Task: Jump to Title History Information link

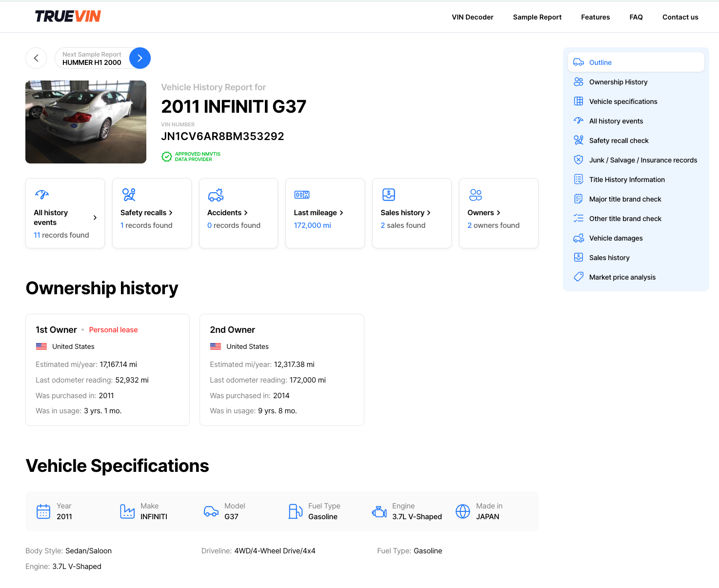Action: coord(627,180)
